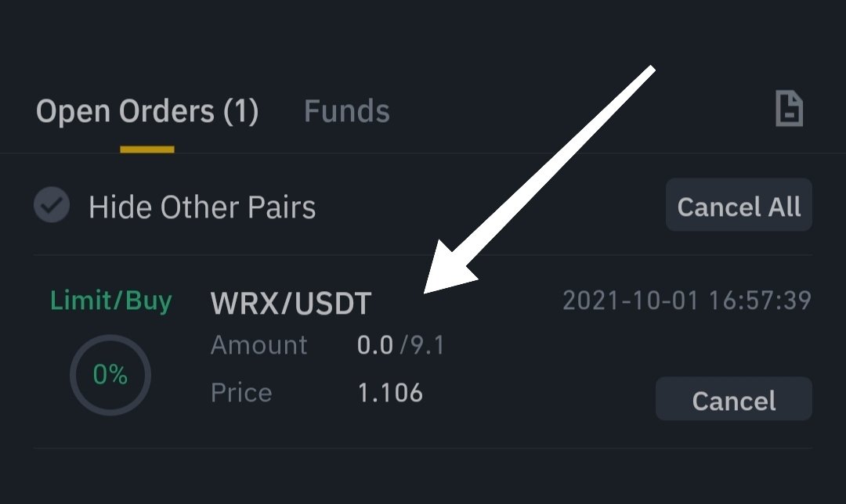Tap the 0% text inside the progress ring
Viewport: 846px width, 504px height.
point(110,375)
